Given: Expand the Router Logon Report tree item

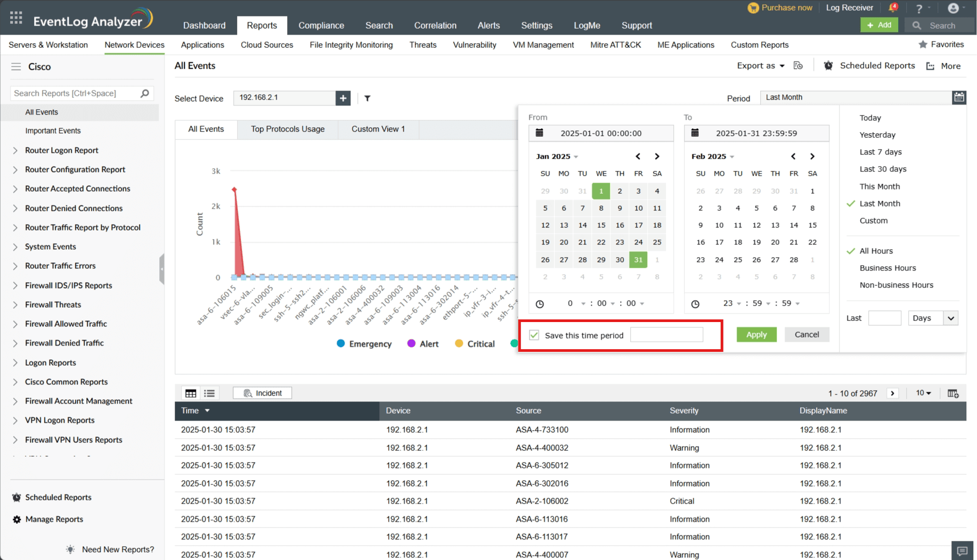Looking at the screenshot, I should (x=15, y=151).
